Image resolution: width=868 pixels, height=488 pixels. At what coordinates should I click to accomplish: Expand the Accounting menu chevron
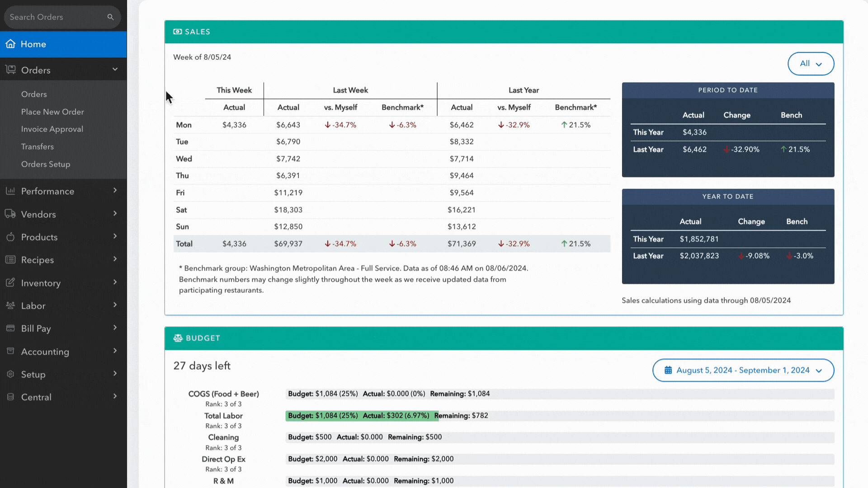(115, 351)
